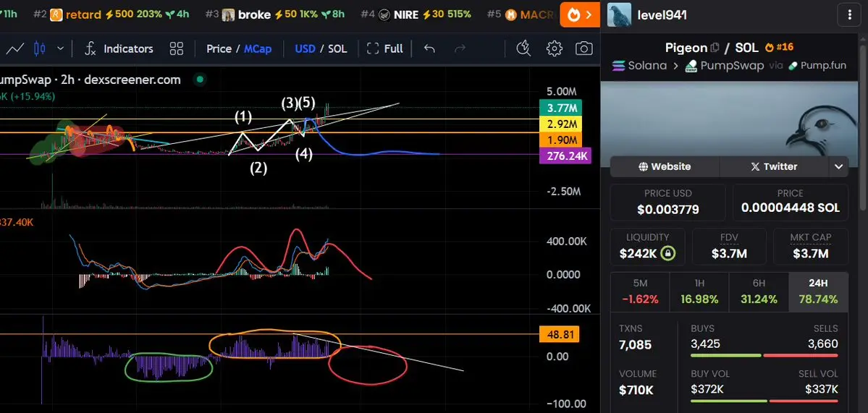The width and height of the screenshot is (868, 413).
Task: Redo the chart action
Action: pos(460,48)
